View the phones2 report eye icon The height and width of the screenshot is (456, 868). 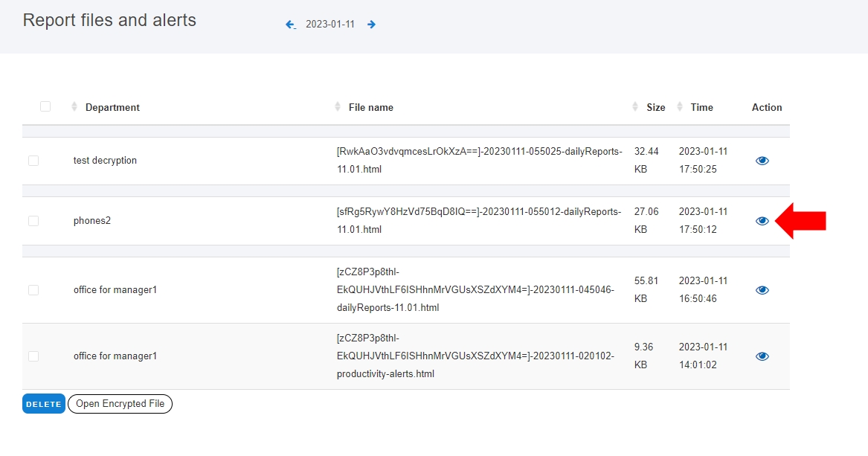762,221
